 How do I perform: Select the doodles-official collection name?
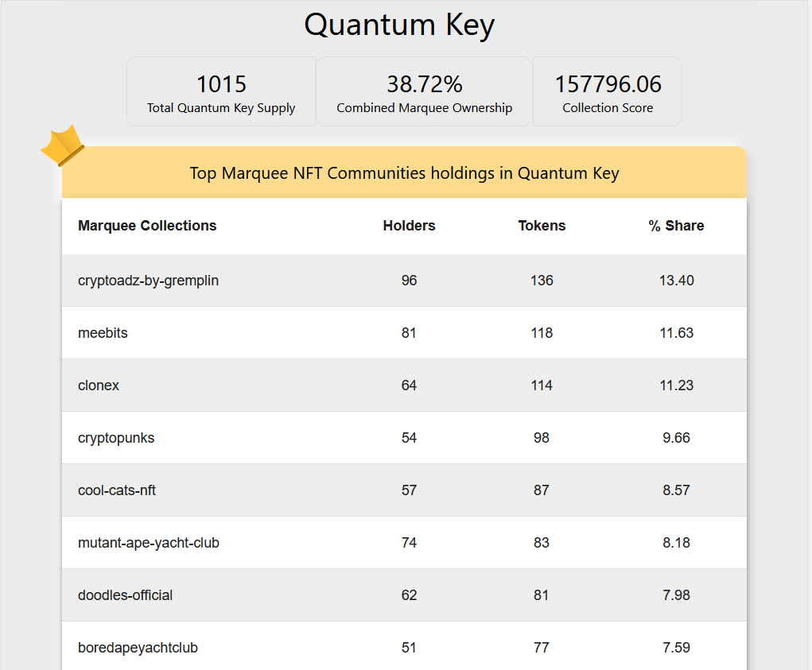click(126, 595)
